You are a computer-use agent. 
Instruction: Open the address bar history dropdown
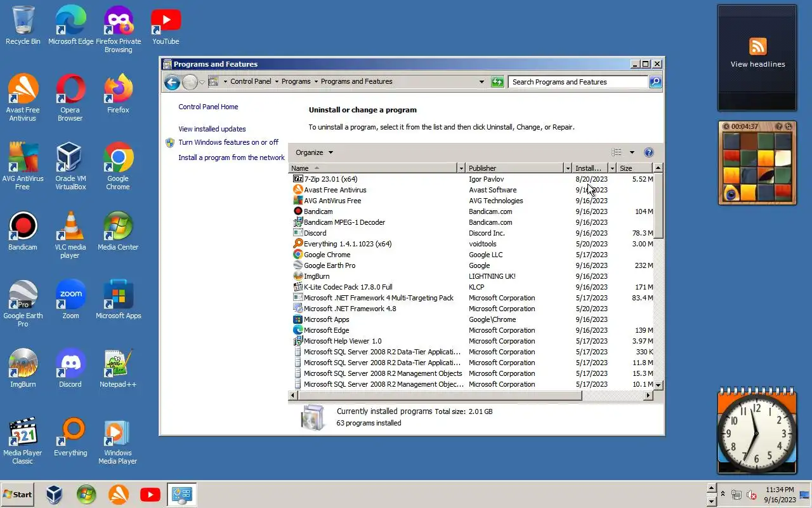coord(481,82)
